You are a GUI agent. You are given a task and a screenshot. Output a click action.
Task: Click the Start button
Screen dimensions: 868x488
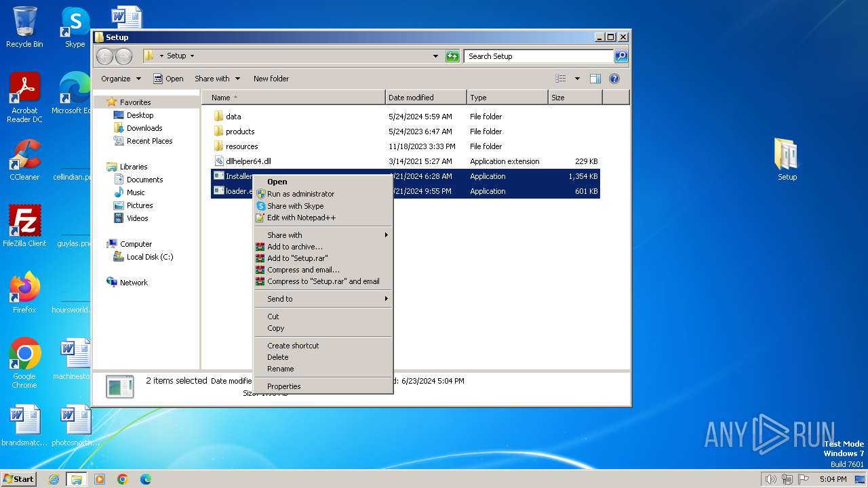click(18, 479)
